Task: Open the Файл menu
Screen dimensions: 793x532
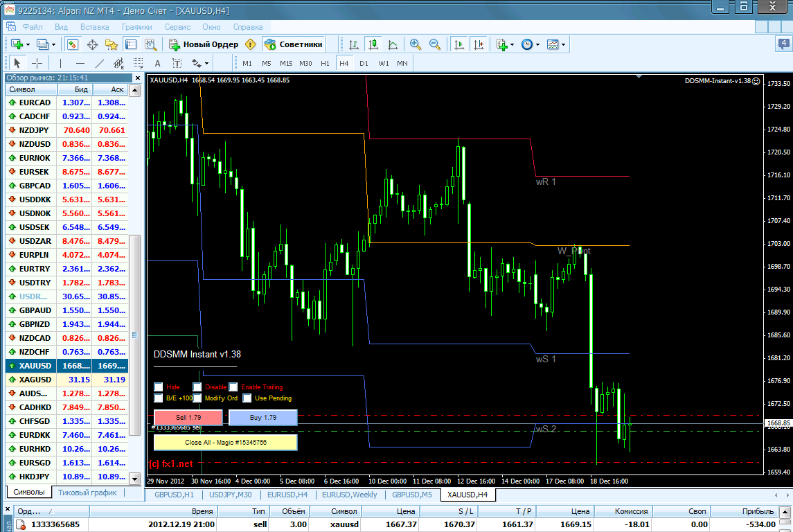Action: coord(33,27)
